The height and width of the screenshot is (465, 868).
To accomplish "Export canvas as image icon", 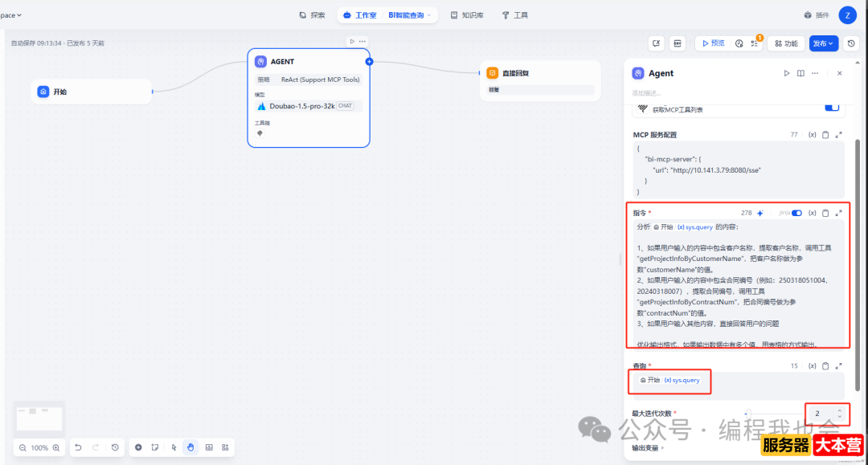I will [209, 447].
